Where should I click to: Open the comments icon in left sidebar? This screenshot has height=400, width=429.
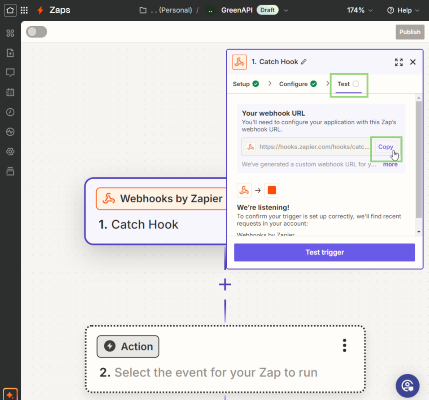point(10,73)
